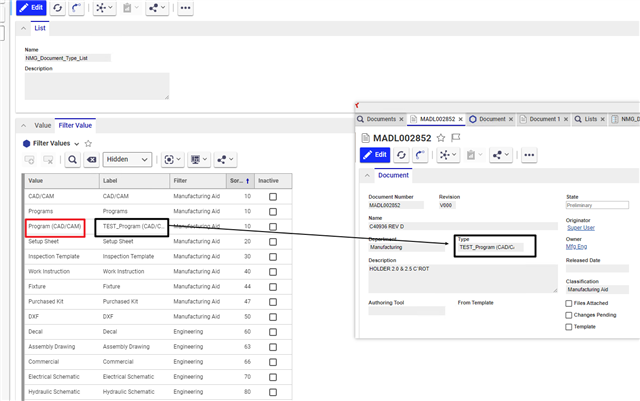Click the flag icon beside MADL002852

[x=455, y=137]
